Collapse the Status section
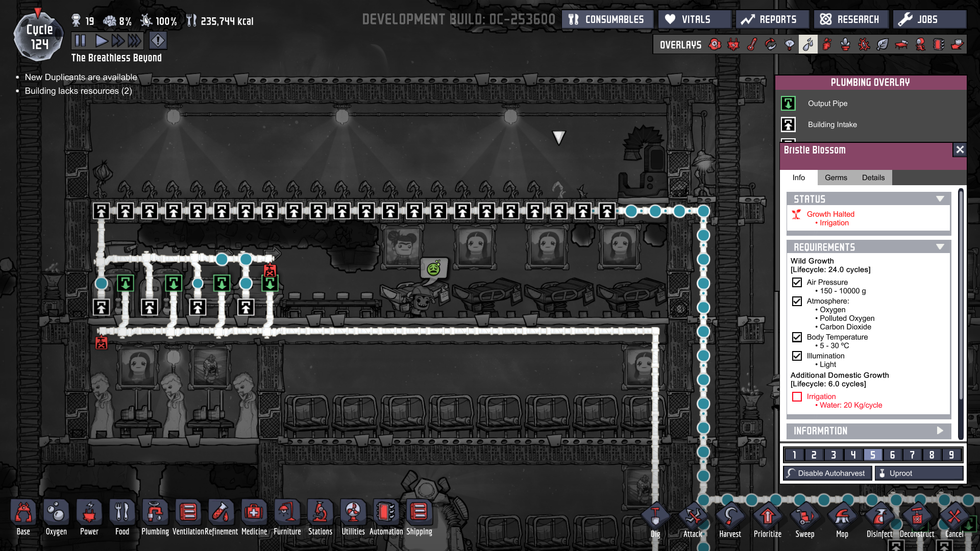Viewport: 980px width, 551px height. click(x=940, y=199)
